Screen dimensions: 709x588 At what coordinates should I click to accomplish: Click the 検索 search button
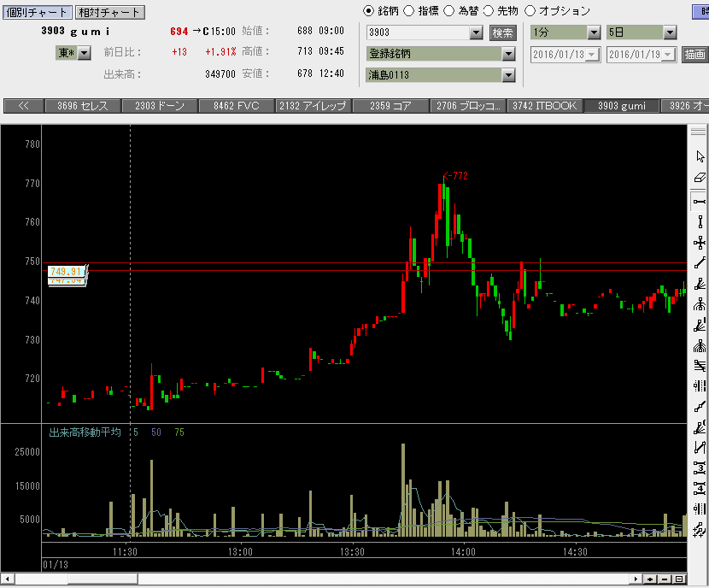pyautogui.click(x=503, y=32)
